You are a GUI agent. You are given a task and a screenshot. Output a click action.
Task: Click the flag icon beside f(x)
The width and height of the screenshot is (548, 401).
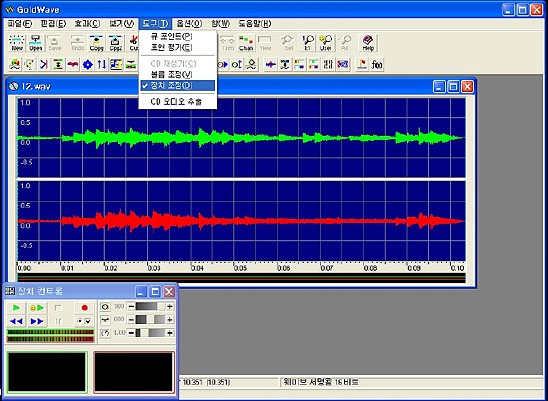point(362,65)
